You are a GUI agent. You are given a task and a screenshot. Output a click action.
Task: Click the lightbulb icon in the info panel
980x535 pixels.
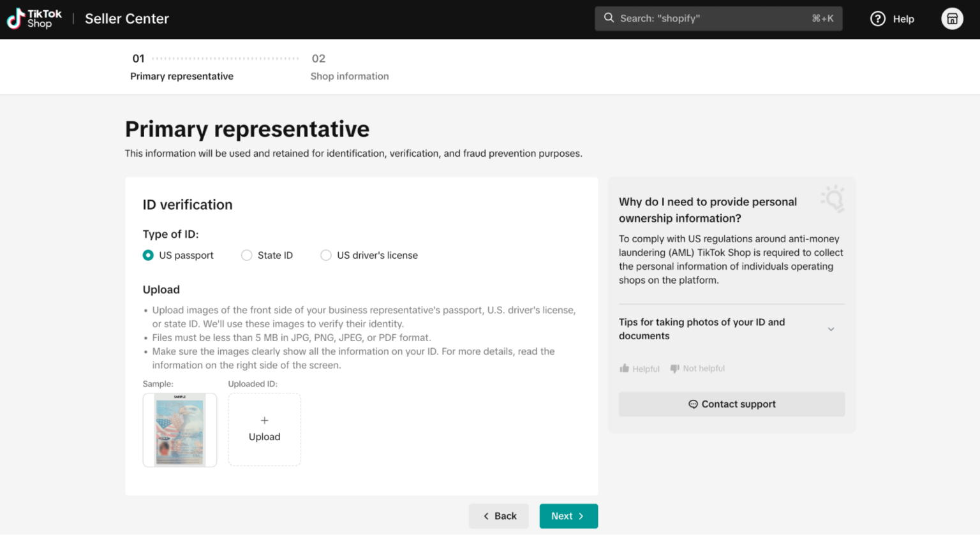point(833,200)
